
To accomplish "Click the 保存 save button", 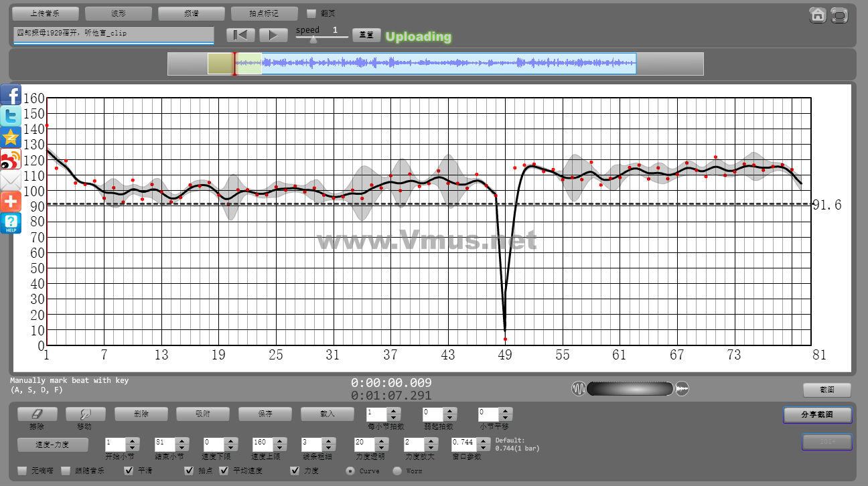I will [x=265, y=414].
